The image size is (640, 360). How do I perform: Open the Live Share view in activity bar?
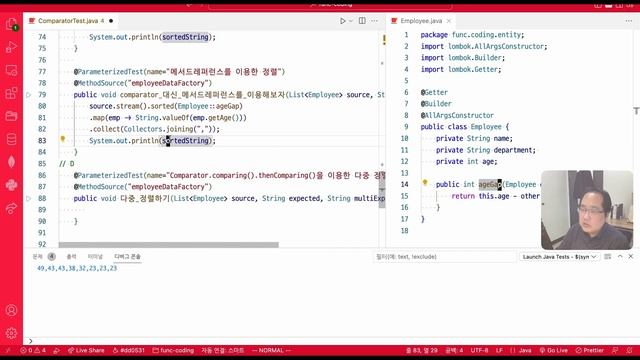(x=11, y=208)
